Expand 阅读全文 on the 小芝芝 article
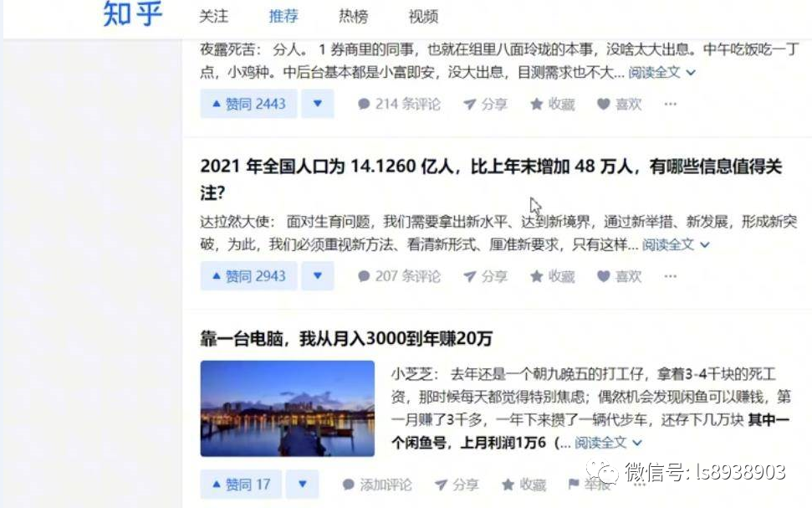812x508 pixels. (x=609, y=443)
